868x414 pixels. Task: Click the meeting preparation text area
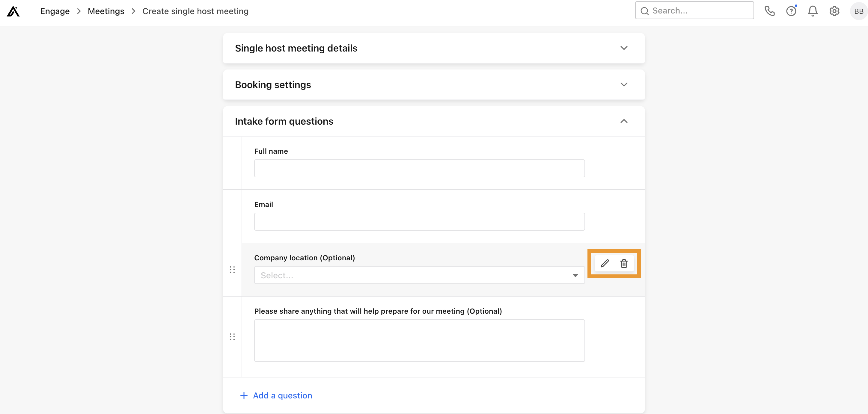pyautogui.click(x=419, y=341)
